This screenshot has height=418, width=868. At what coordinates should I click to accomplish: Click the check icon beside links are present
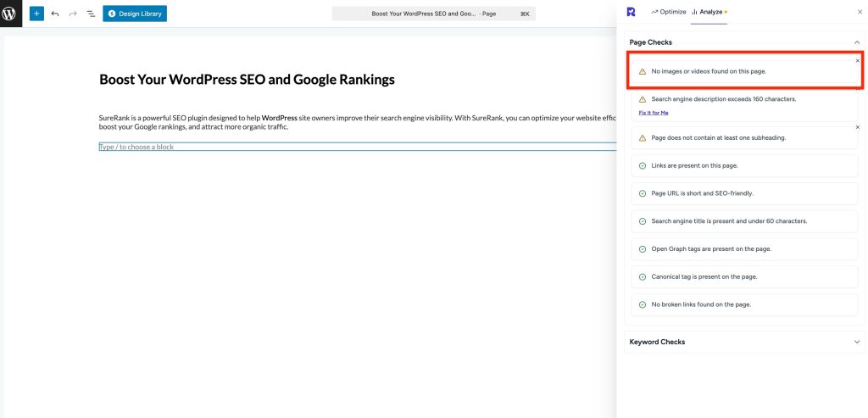642,165
